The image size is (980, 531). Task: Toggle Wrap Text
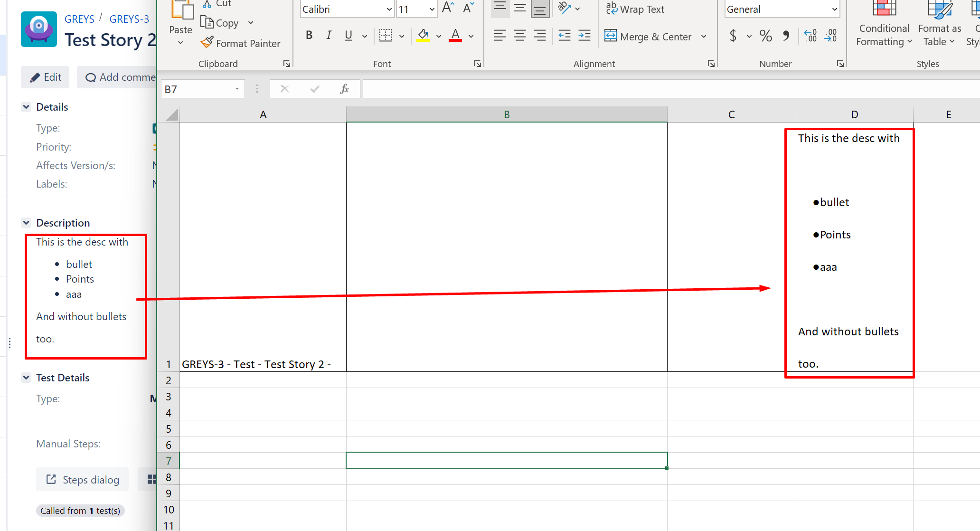coord(635,9)
